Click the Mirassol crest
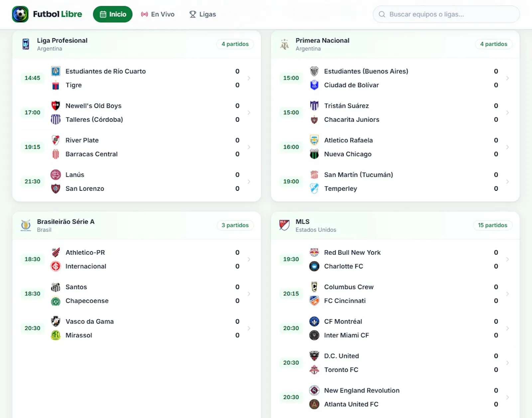This screenshot has height=418, width=532. [x=56, y=336]
